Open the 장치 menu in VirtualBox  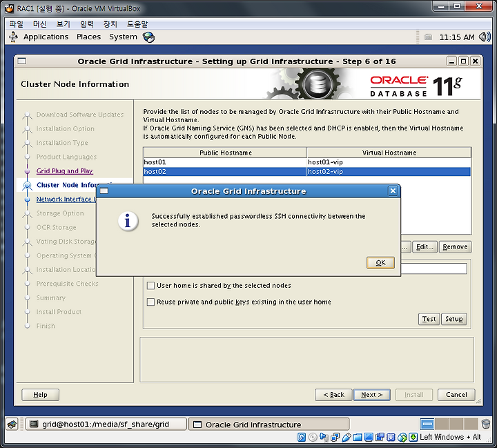(x=110, y=23)
